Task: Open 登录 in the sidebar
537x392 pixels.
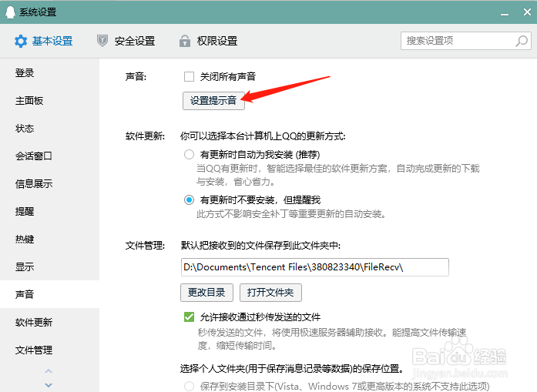Action: [49, 73]
